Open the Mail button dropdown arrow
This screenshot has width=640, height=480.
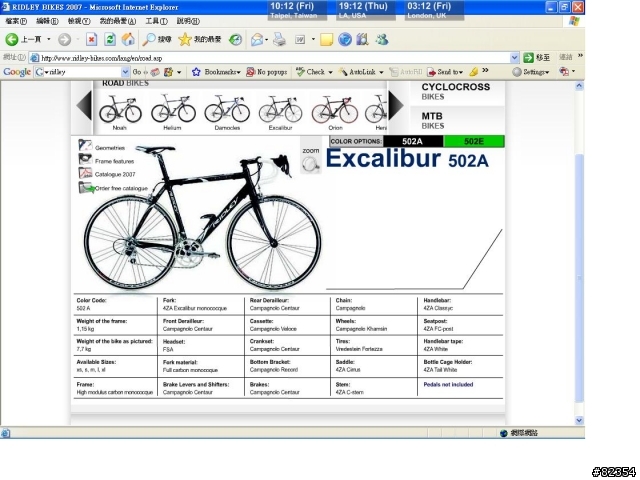click(x=267, y=40)
